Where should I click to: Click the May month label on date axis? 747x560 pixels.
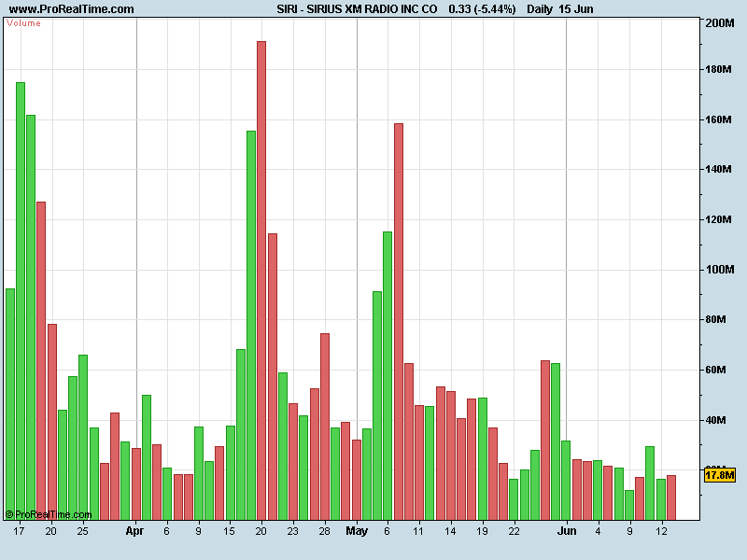(357, 531)
